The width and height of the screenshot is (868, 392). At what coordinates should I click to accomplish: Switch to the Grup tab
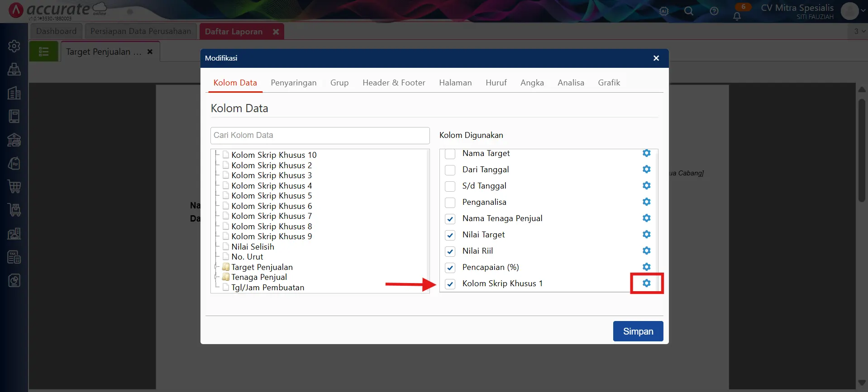[x=339, y=83]
